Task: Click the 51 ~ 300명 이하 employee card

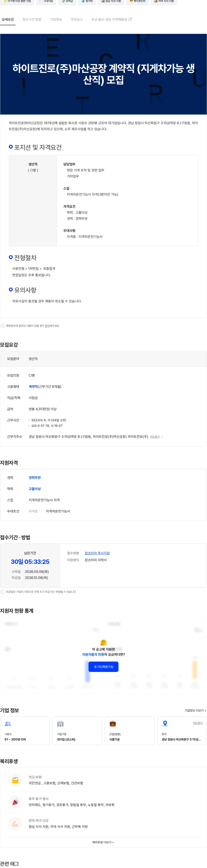Action: pyautogui.click(x=25, y=731)
